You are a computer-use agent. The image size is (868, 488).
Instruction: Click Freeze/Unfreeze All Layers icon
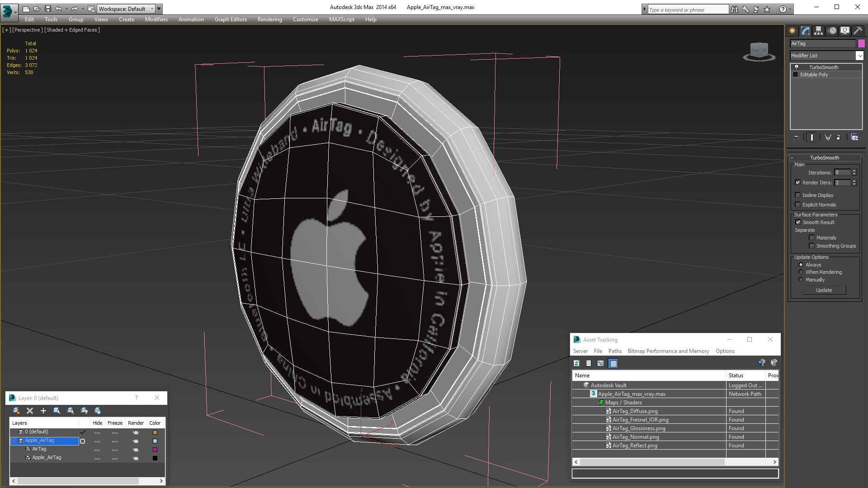[98, 411]
